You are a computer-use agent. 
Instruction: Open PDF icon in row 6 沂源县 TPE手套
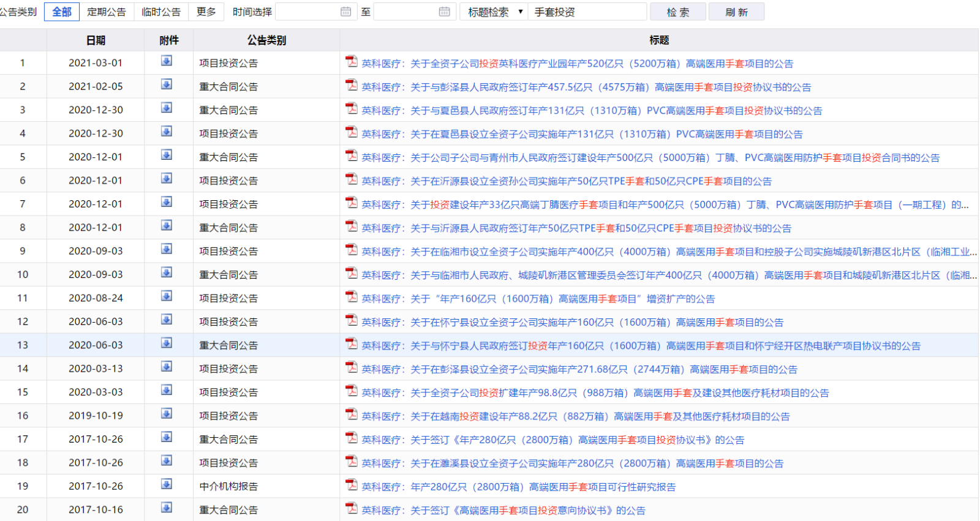point(352,179)
